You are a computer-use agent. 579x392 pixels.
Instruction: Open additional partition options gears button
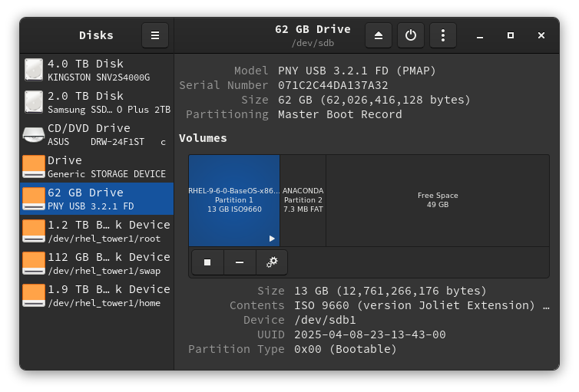tap(272, 262)
